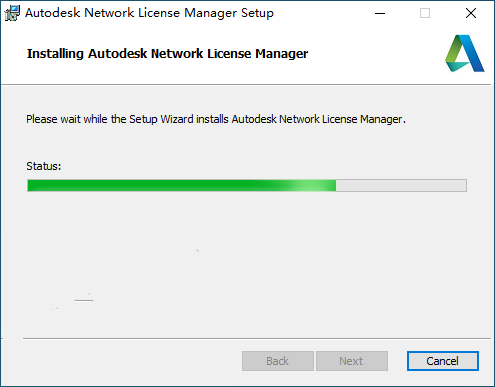Click the disabled Next button

352,361
